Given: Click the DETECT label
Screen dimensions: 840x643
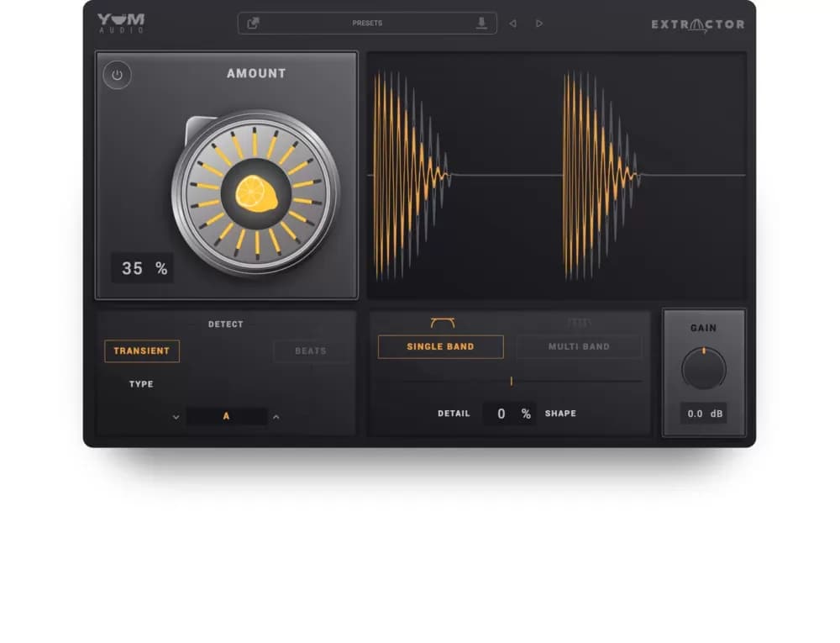Looking at the screenshot, I should point(225,324).
